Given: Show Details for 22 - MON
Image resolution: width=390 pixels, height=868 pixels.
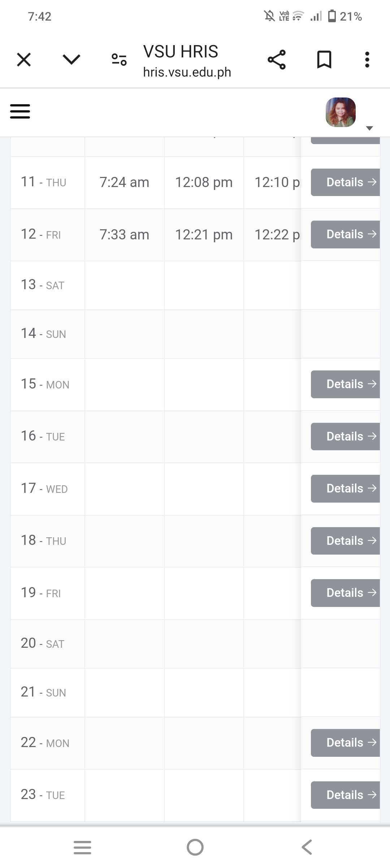Looking at the screenshot, I should click(346, 743).
